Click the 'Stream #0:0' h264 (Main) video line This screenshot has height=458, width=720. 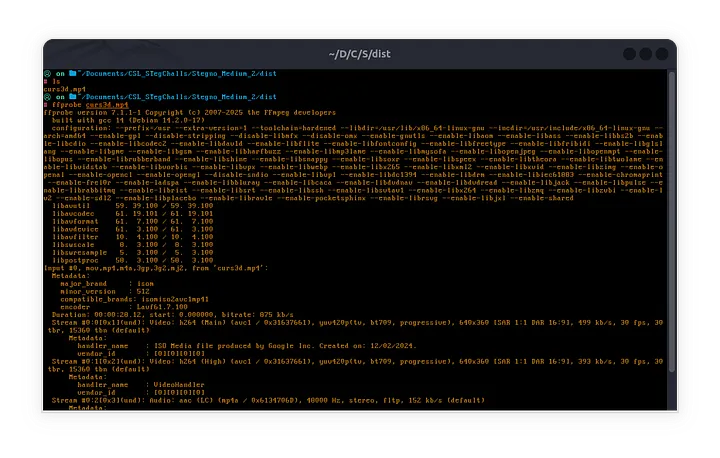pos(354,327)
